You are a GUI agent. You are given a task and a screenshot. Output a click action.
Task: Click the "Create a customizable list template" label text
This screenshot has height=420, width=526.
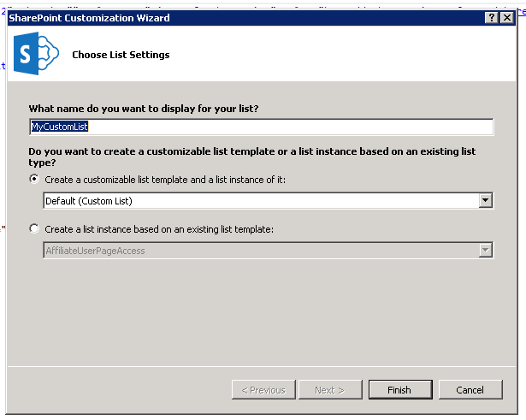[165, 180]
